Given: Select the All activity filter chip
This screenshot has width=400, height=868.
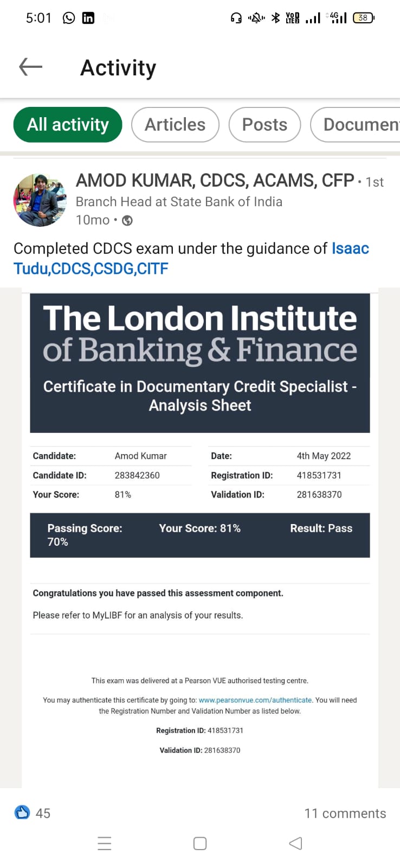Looking at the screenshot, I should coord(68,125).
